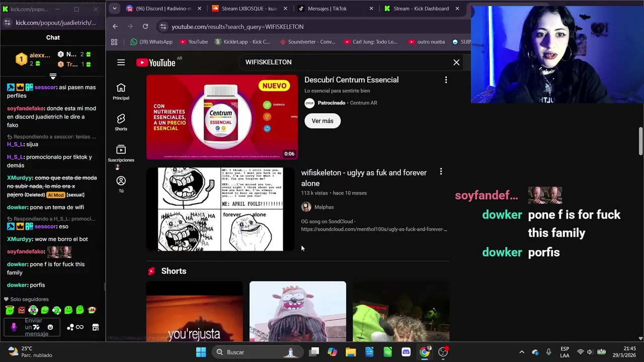Open three-dot menu for wifiskeleton video
Screen dimensions: 644x362
pos(441,172)
